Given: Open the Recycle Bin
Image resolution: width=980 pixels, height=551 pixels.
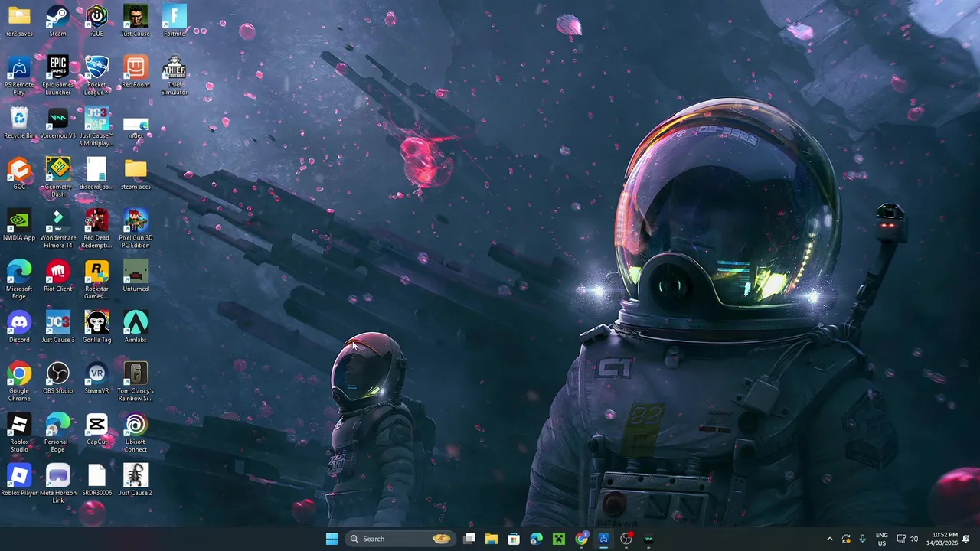Looking at the screenshot, I should coord(19,123).
